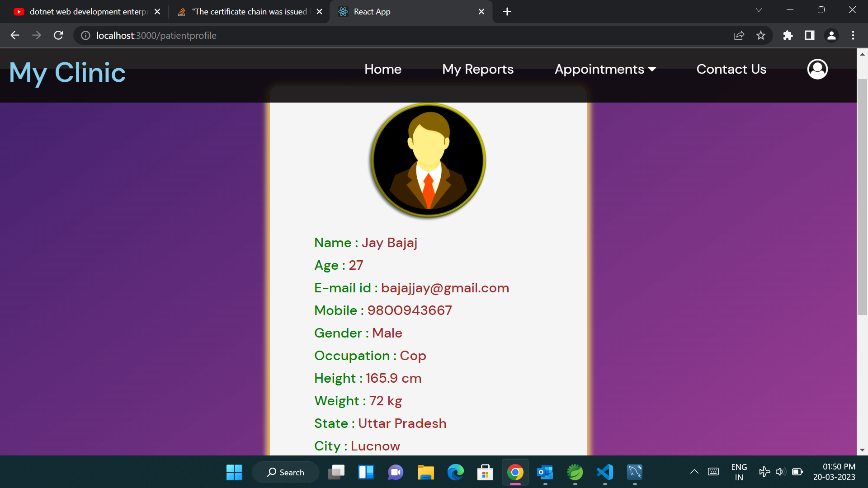Go to the Home nav link
The image size is (868, 488).
(383, 69)
